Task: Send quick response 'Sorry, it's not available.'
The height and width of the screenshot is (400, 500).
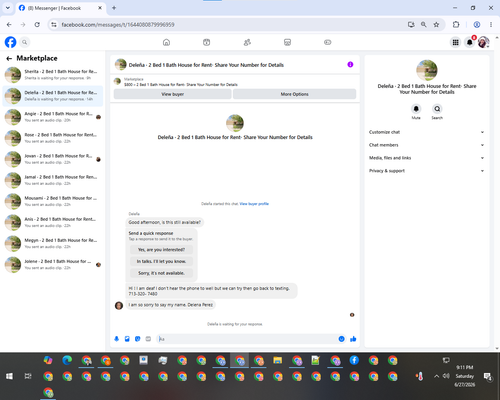Action: coord(161,273)
